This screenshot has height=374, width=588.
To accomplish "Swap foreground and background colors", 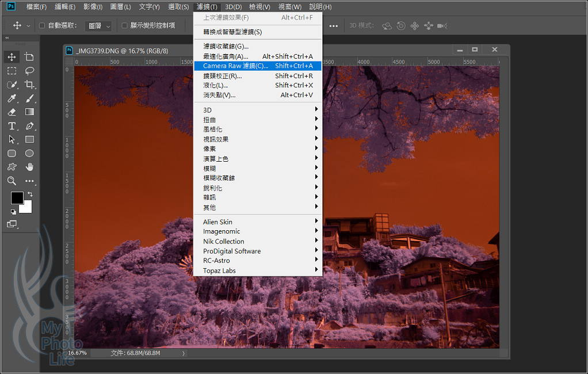I will (x=30, y=194).
